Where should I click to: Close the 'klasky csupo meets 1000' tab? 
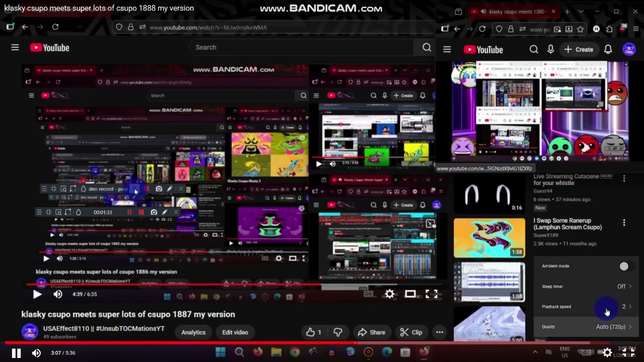(553, 12)
